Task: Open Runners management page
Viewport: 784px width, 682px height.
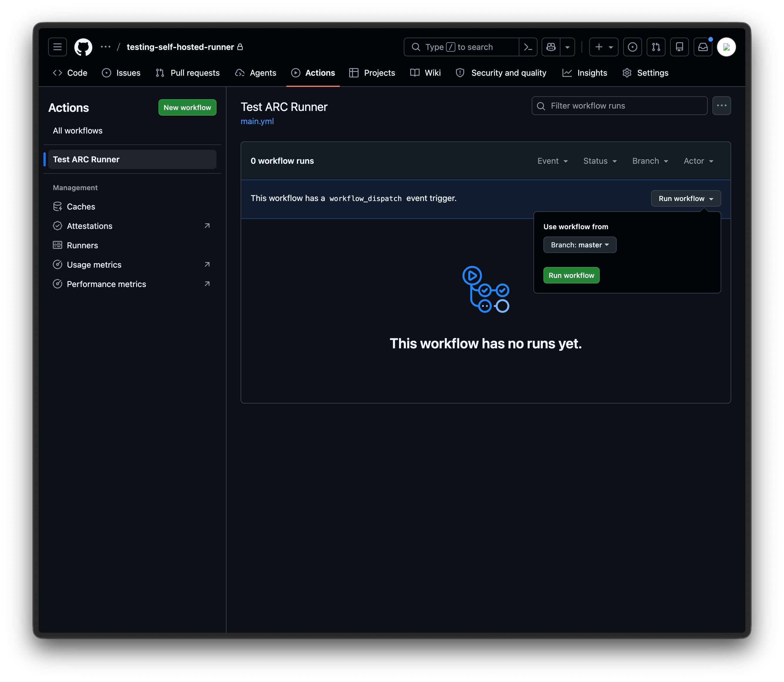Action: (x=132, y=245)
